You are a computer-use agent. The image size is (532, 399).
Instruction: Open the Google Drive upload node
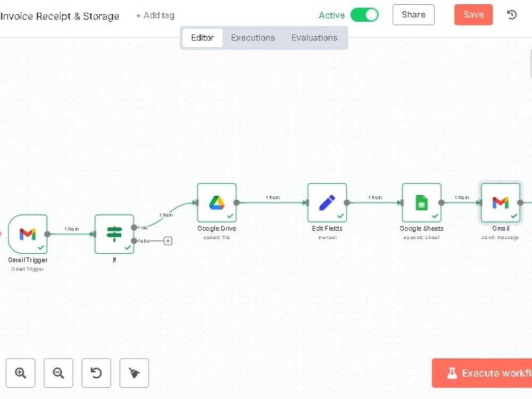coord(217,203)
